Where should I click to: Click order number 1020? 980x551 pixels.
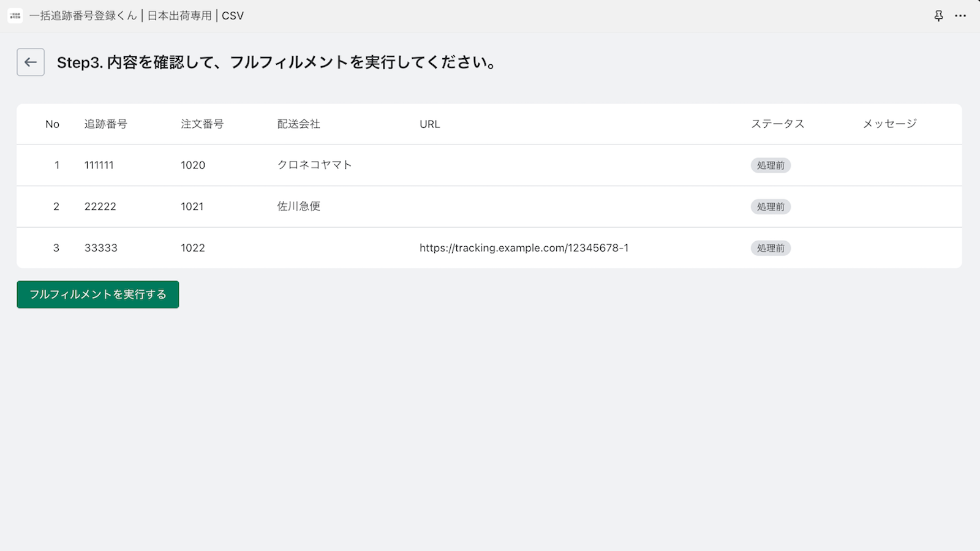[193, 165]
